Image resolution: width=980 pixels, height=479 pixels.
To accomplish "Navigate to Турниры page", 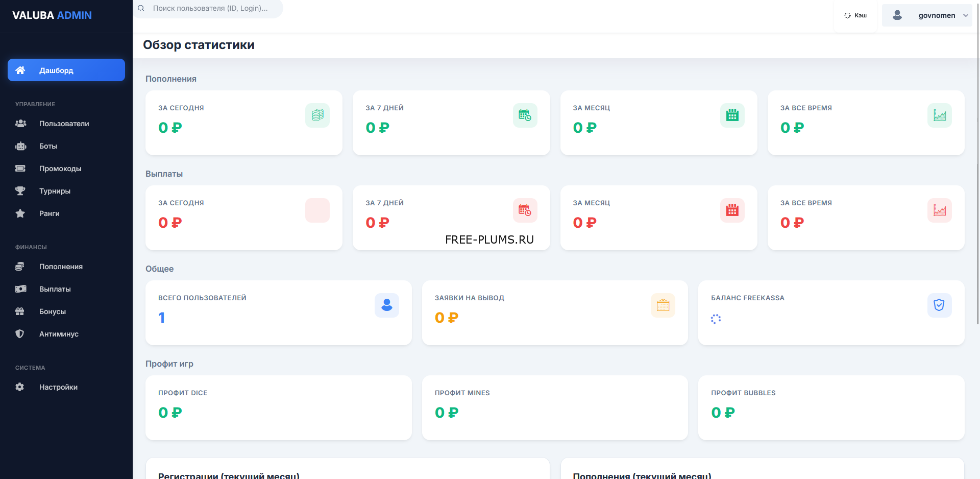I will pyautogui.click(x=55, y=191).
